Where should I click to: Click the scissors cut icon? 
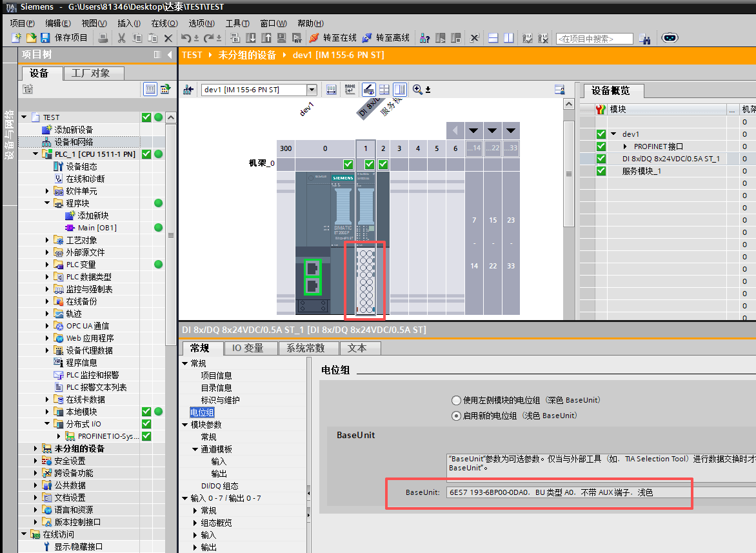[121, 38]
